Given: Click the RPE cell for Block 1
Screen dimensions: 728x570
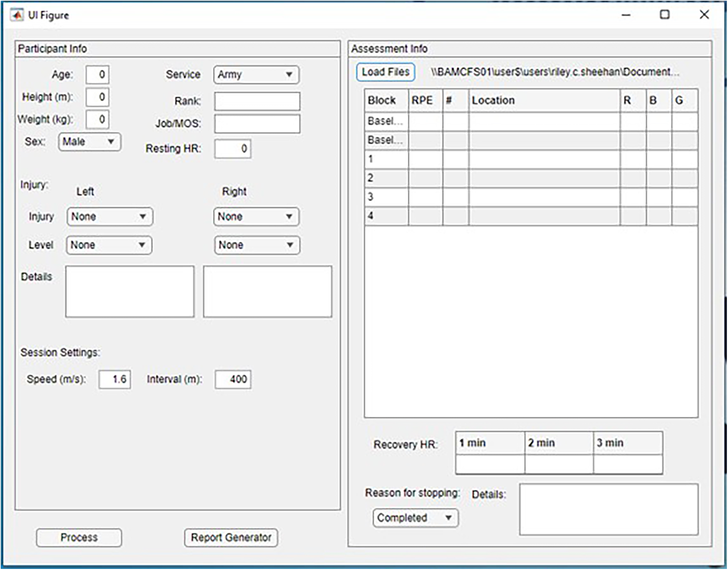Looking at the screenshot, I should pos(425,159).
